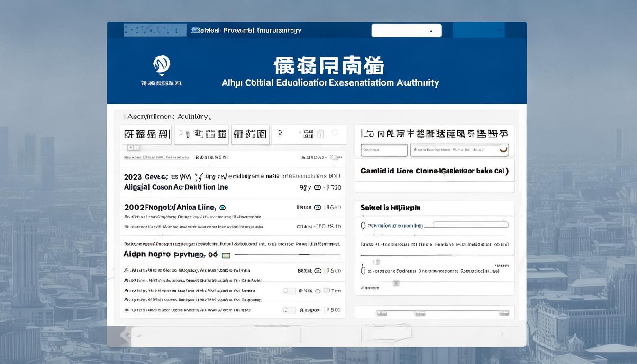Click the white search box in the top bar
This screenshot has height=364, width=637.
coord(406,30)
